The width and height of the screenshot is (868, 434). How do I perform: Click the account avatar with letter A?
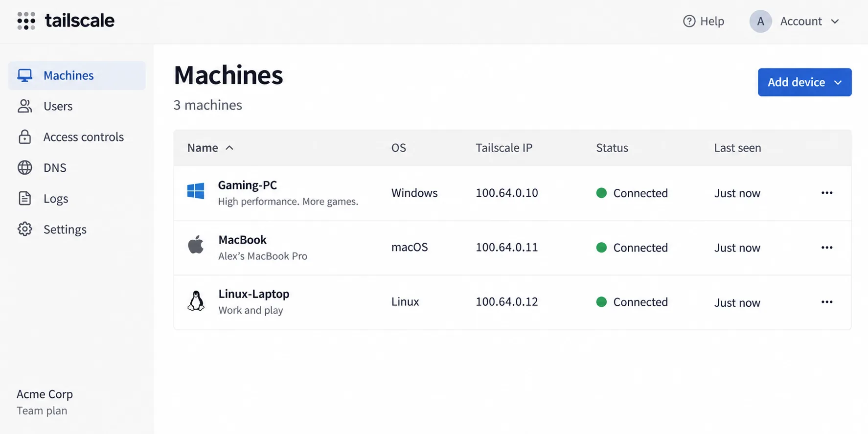click(760, 21)
